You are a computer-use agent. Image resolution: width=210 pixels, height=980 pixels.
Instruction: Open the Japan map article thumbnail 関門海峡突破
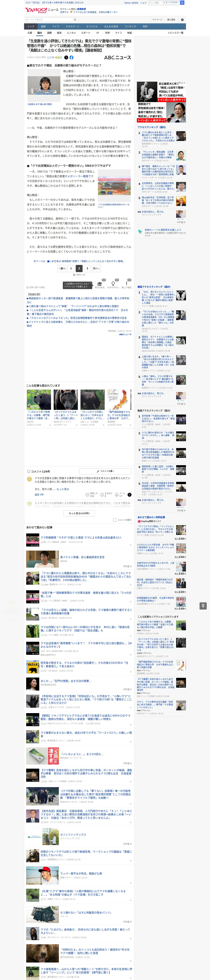pyautogui.click(x=119, y=400)
